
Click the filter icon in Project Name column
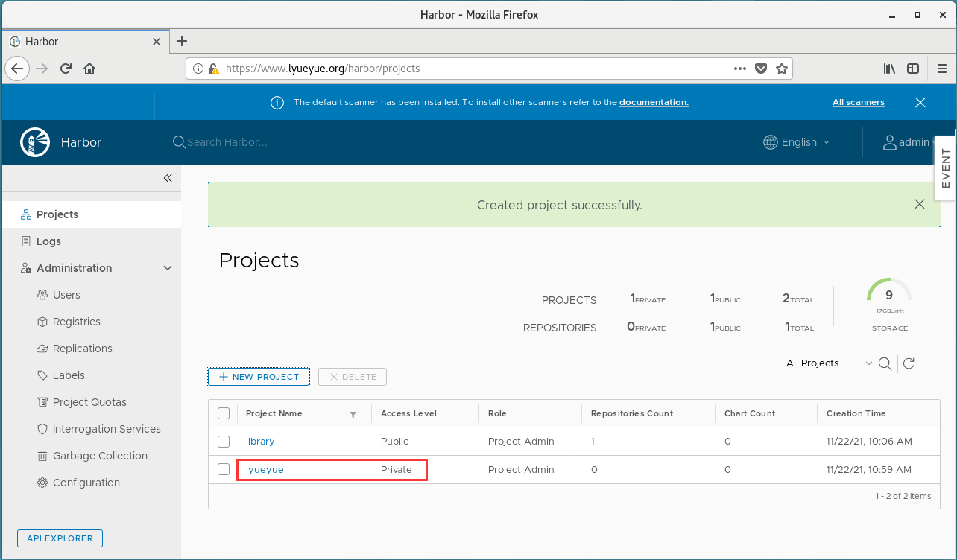click(x=353, y=414)
